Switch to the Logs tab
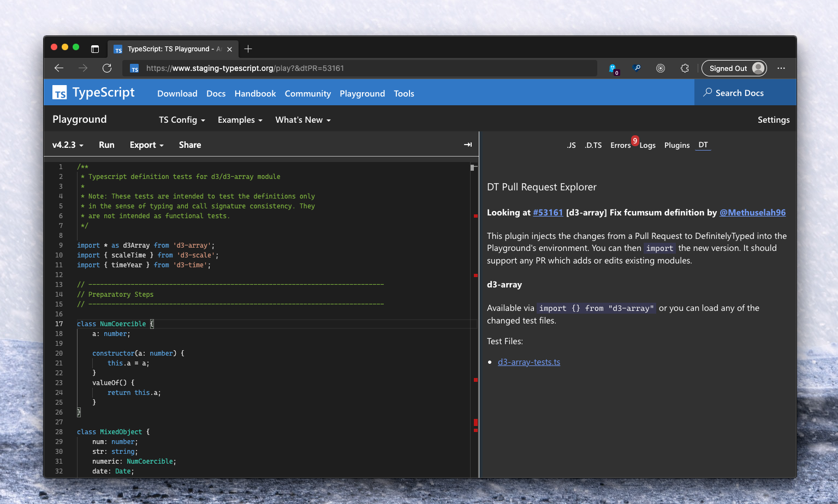The image size is (838, 504). pyautogui.click(x=647, y=145)
